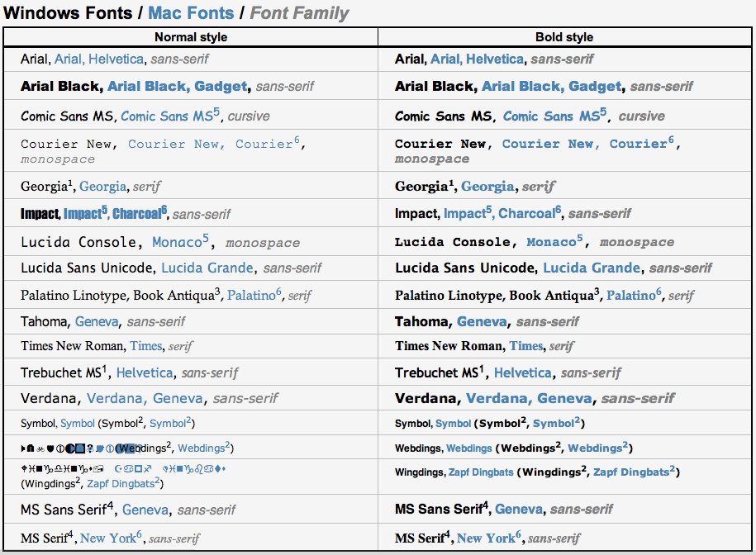Click the Windows Fonts heading text

click(68, 13)
